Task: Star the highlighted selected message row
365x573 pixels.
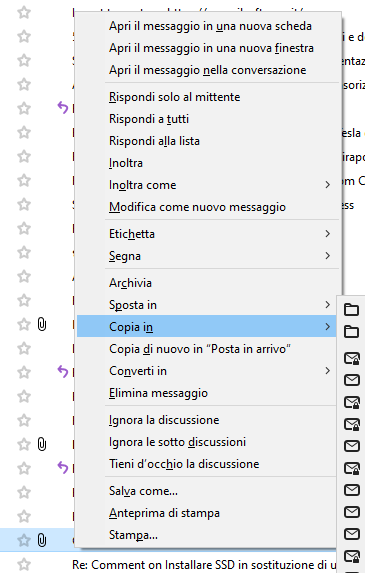Action: tap(24, 540)
